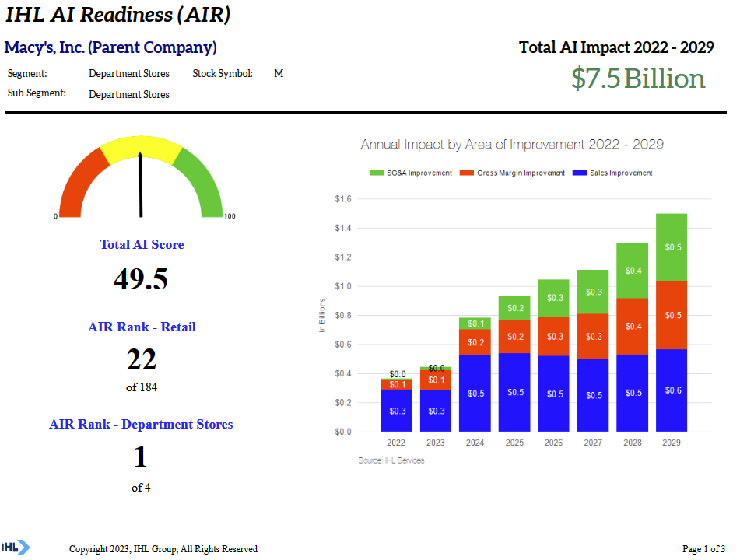Click the department stores rank number 1
Image resolution: width=754 pixels, height=560 pixels.
[140, 457]
